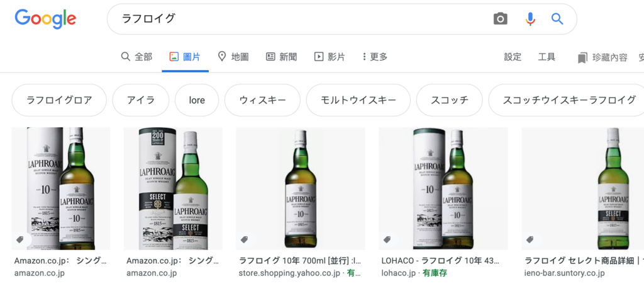The image size is (644, 286).
Task: Select the 圖片 tab
Action: [185, 57]
